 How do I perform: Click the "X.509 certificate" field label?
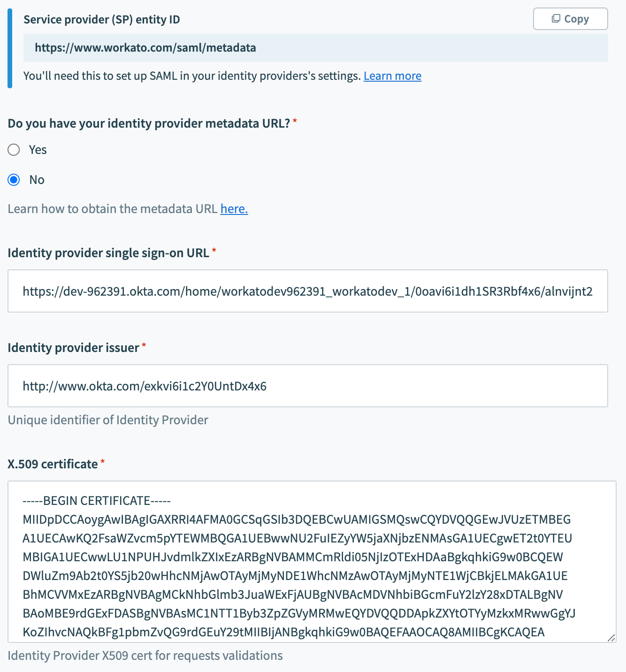point(53,464)
